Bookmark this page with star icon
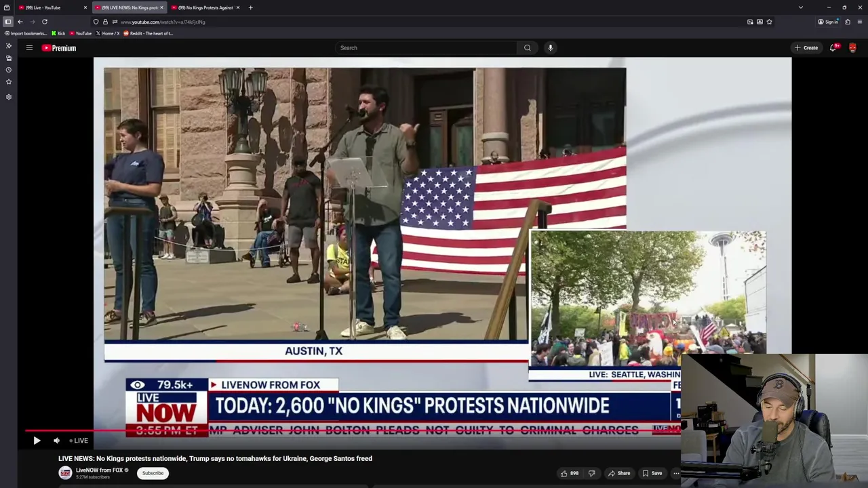 [x=769, y=22]
